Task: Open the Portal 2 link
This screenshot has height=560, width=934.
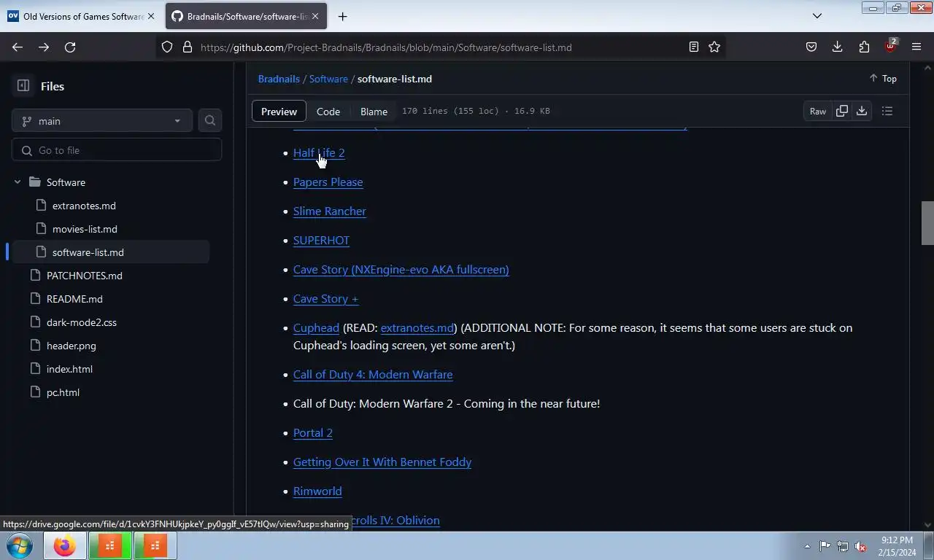Action: coord(313,433)
